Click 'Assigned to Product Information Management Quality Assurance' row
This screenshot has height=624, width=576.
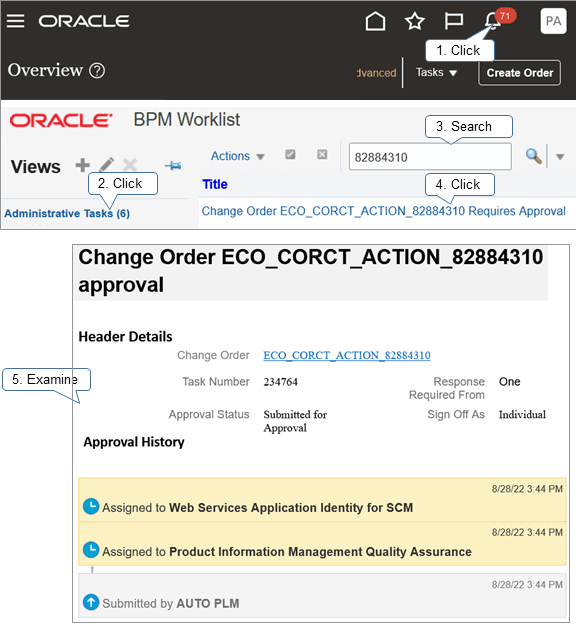(322, 544)
